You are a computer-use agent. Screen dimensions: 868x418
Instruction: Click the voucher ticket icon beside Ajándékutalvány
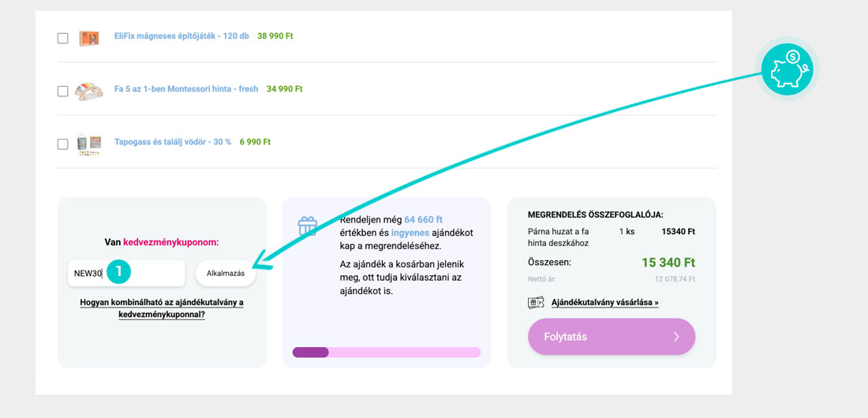pos(536,302)
